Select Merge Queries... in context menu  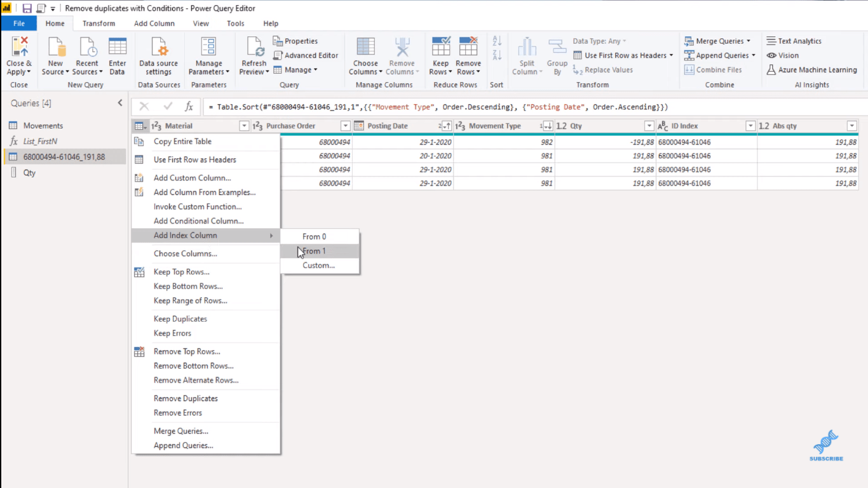(206, 431)
